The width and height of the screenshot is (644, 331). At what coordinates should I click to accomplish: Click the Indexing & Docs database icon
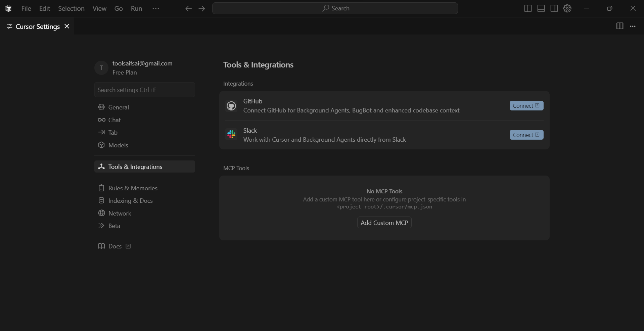(101, 200)
